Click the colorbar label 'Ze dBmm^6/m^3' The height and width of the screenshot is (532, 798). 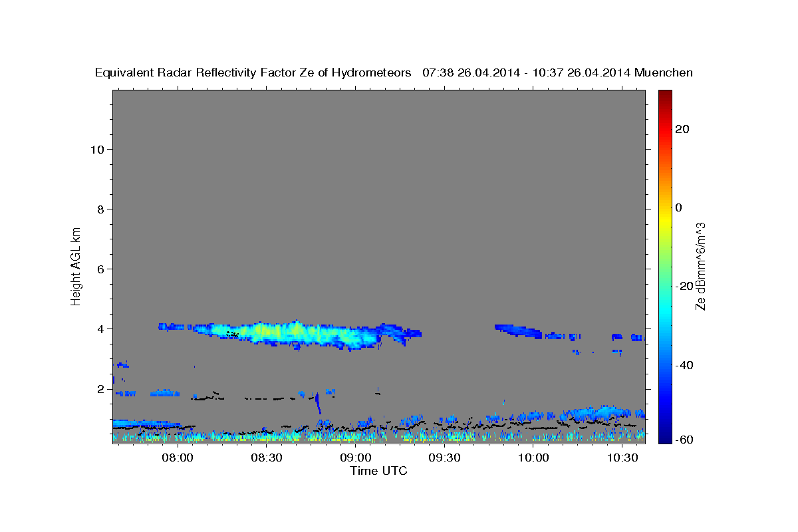click(700, 266)
